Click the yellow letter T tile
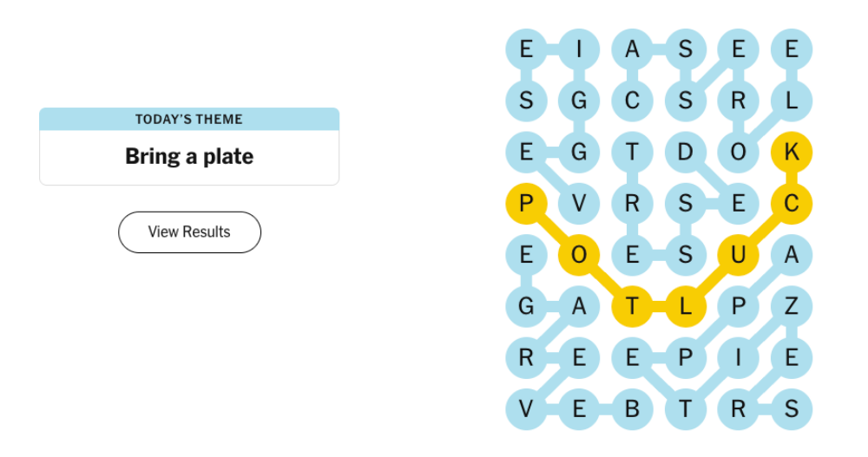Viewport: 868px width, 457px height. [632, 306]
